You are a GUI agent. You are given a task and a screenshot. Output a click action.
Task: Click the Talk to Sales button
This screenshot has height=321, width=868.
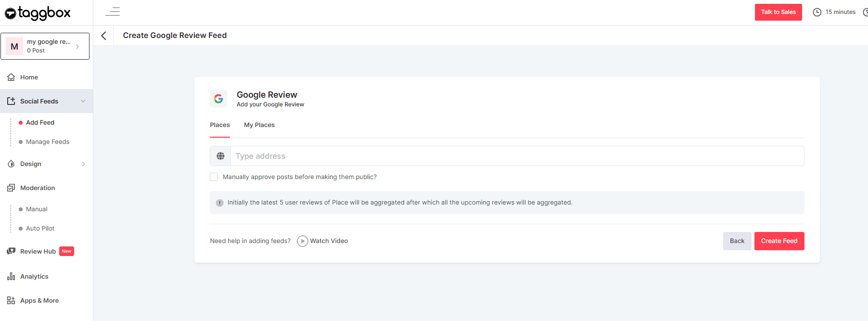[x=778, y=12]
